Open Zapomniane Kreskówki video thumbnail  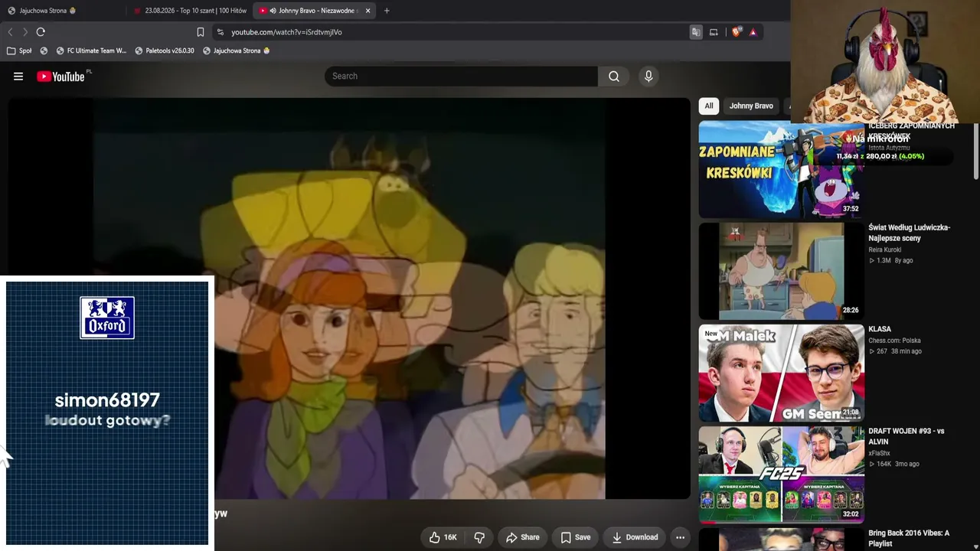(781, 170)
